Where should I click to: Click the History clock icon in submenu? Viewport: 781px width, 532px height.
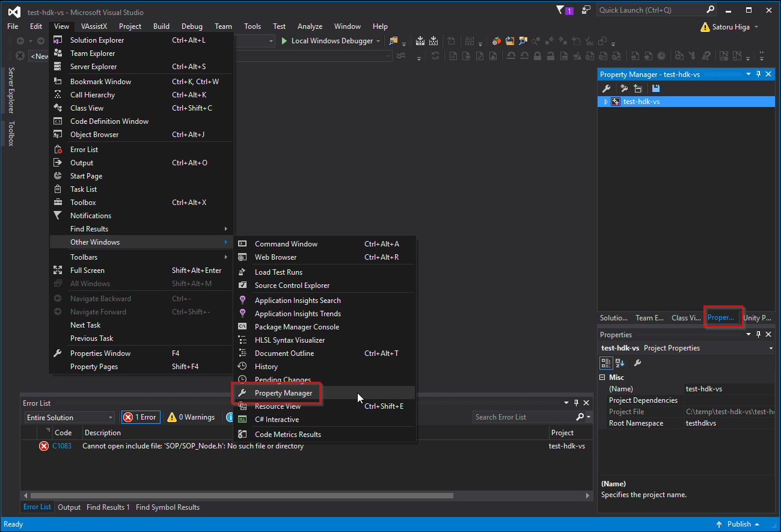pyautogui.click(x=243, y=367)
